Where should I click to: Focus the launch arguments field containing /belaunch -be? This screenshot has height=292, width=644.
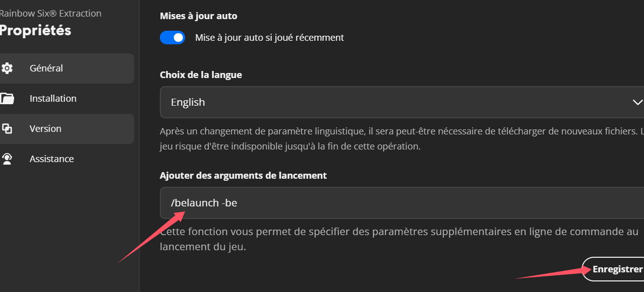[x=402, y=203]
